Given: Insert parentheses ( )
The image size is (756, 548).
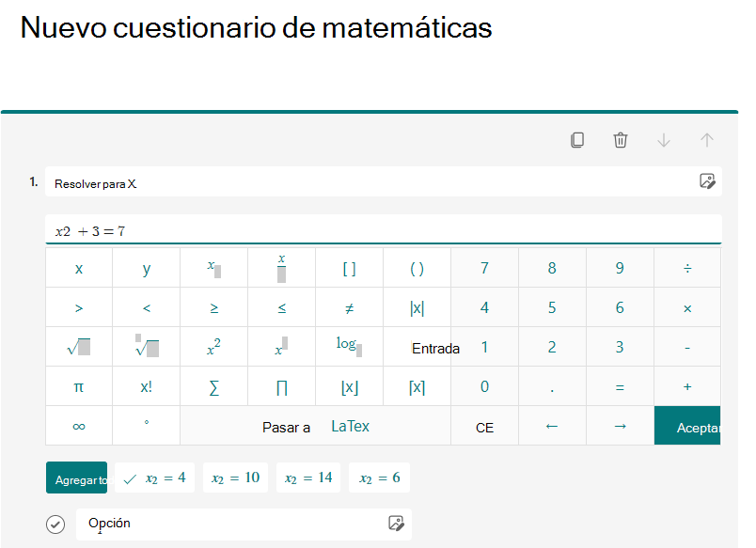Looking at the screenshot, I should click(x=417, y=268).
